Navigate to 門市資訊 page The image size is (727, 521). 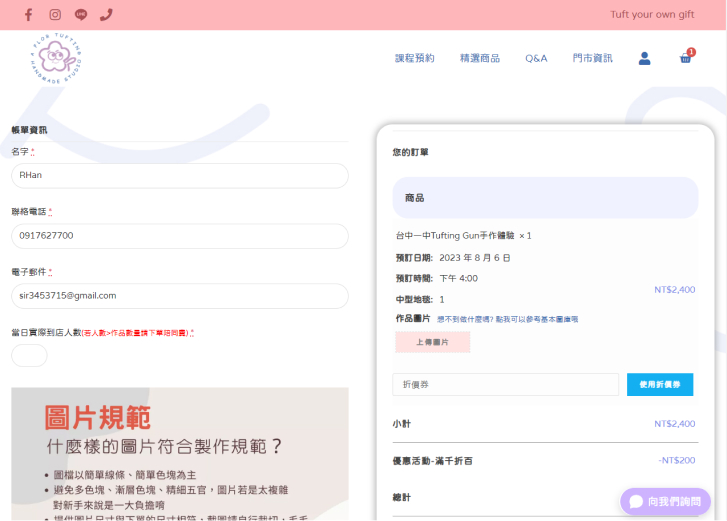pos(592,58)
